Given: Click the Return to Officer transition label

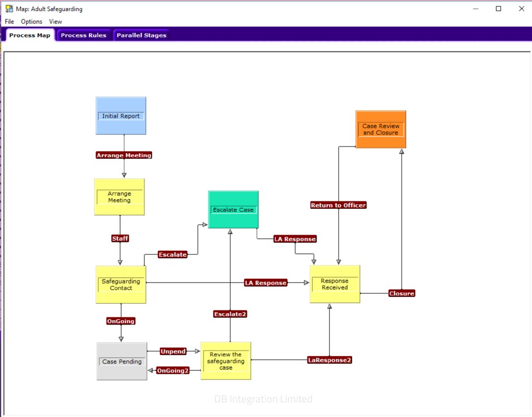Looking at the screenshot, I should [x=338, y=205].
